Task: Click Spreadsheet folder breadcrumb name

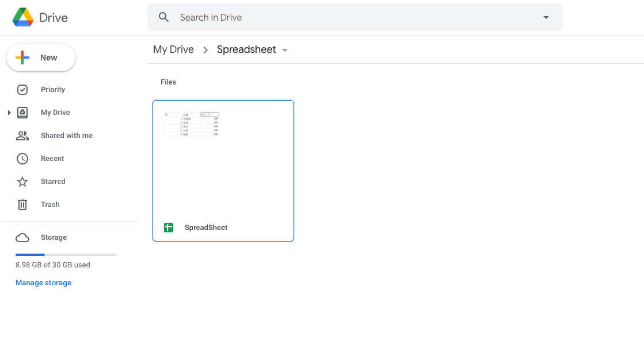Action: click(x=246, y=49)
